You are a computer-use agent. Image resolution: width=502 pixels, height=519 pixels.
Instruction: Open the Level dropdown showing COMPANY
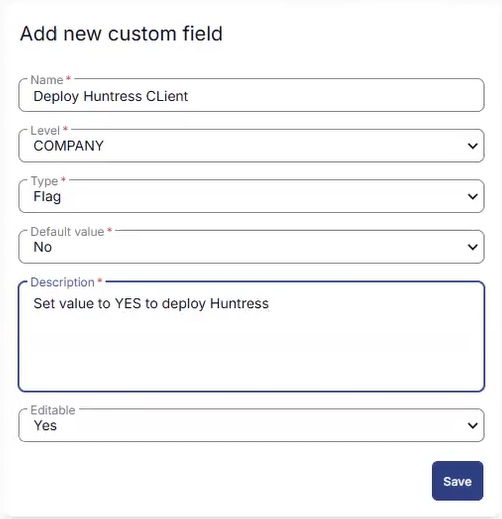pyautogui.click(x=251, y=146)
